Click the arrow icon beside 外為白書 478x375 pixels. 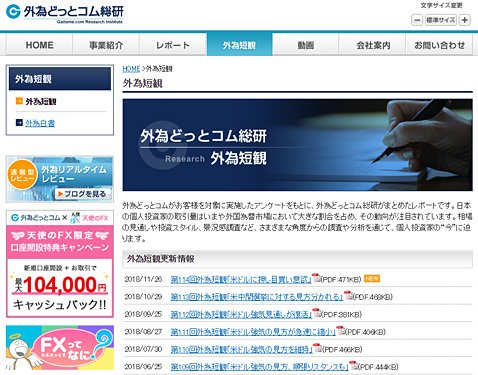pos(19,122)
